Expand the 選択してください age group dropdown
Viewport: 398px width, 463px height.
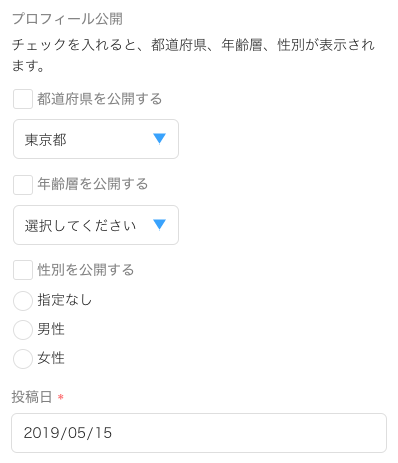96,225
